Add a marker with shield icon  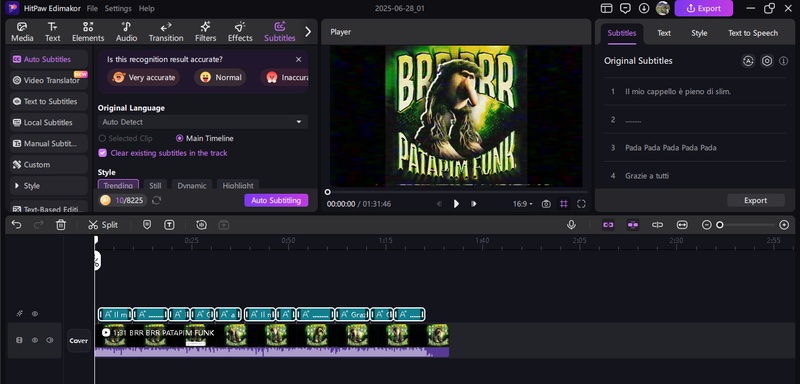(147, 224)
